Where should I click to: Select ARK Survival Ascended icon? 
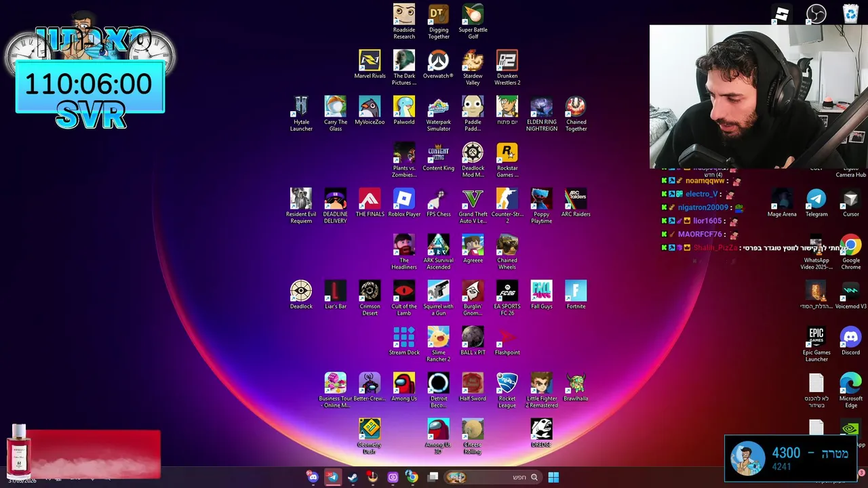pyautogui.click(x=439, y=252)
